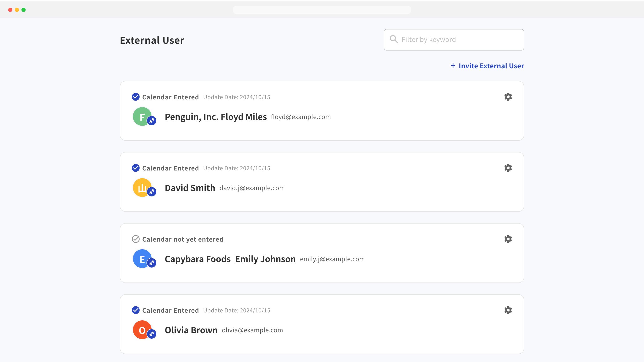Image resolution: width=644 pixels, height=362 pixels.
Task: Open settings gear for Floyd Miles
Action: [508, 97]
